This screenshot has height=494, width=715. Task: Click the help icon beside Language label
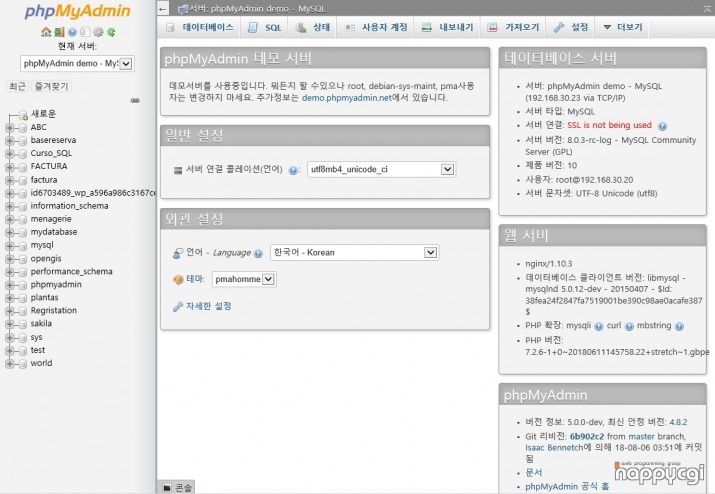tap(259, 254)
